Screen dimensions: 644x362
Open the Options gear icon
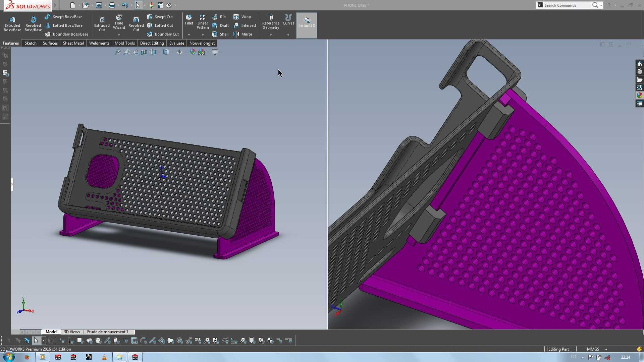point(169,5)
